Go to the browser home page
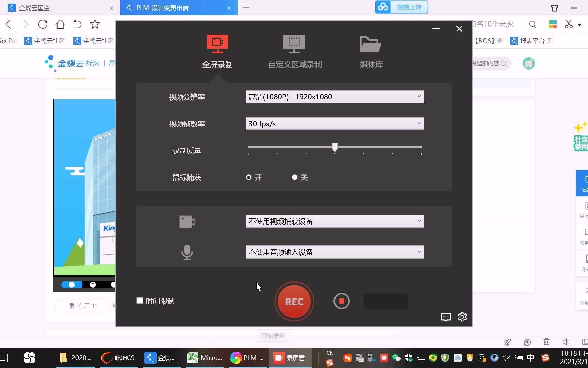Viewport: 588px width, 368px height. click(60, 24)
